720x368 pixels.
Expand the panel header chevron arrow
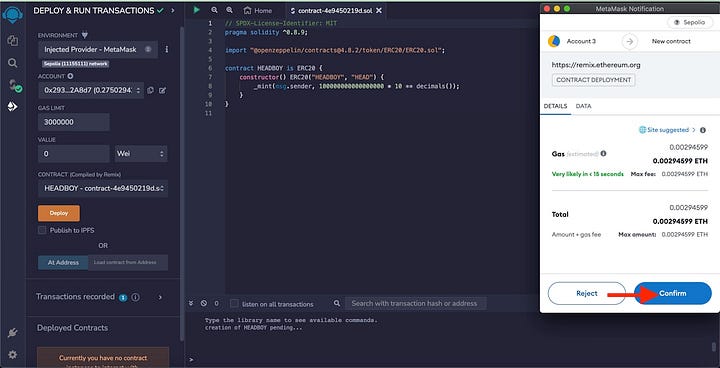click(x=173, y=10)
